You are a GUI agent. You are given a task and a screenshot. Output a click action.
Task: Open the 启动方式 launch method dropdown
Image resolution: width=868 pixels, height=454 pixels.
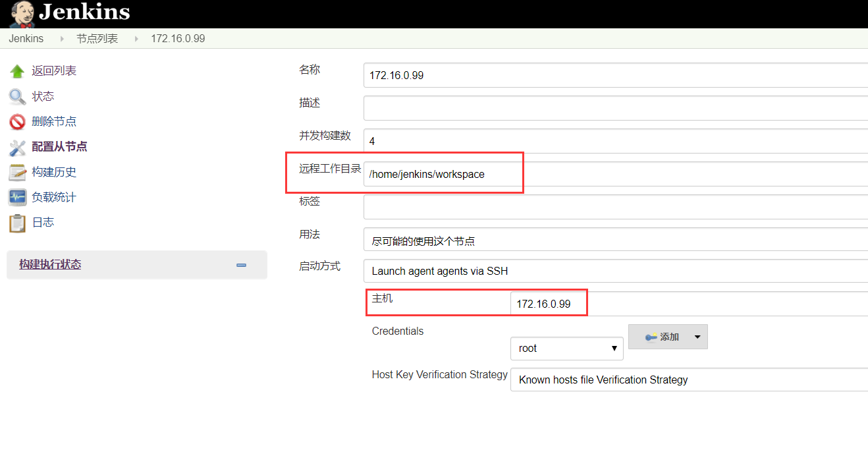click(x=616, y=271)
